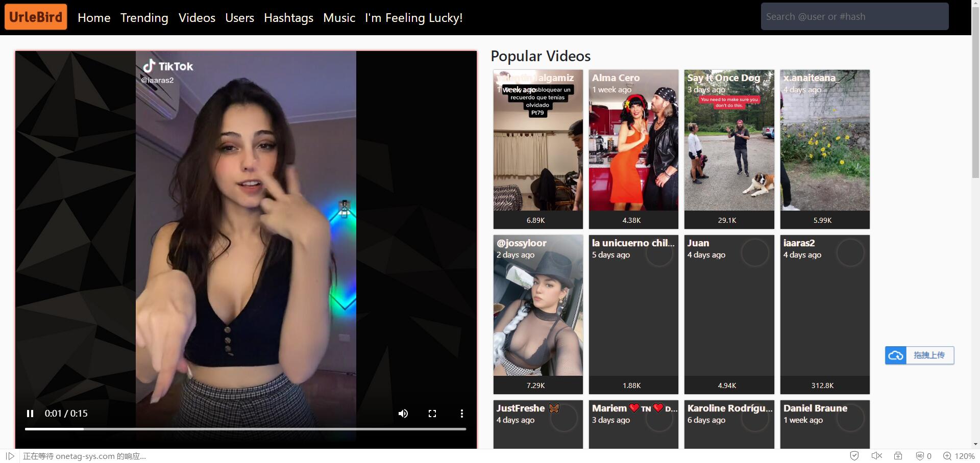The height and width of the screenshot is (463, 980).
Task: Click the 1.88K view count
Action: [631, 385]
